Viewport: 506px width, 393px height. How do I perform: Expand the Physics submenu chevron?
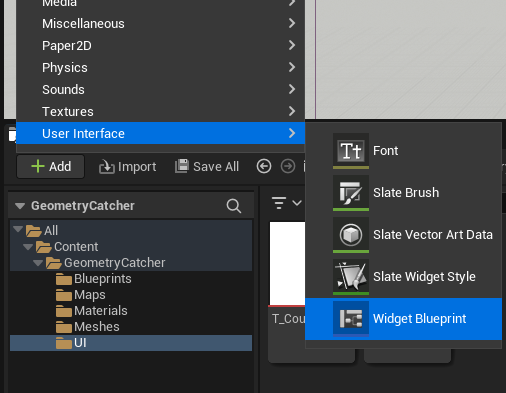tap(292, 67)
